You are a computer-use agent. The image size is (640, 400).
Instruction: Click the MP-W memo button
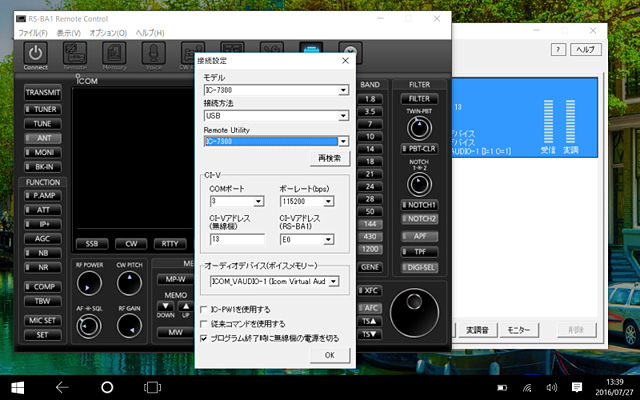(176, 280)
